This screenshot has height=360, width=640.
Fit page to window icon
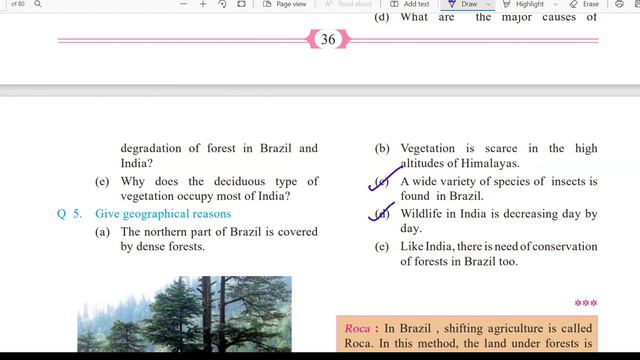click(x=242, y=4)
